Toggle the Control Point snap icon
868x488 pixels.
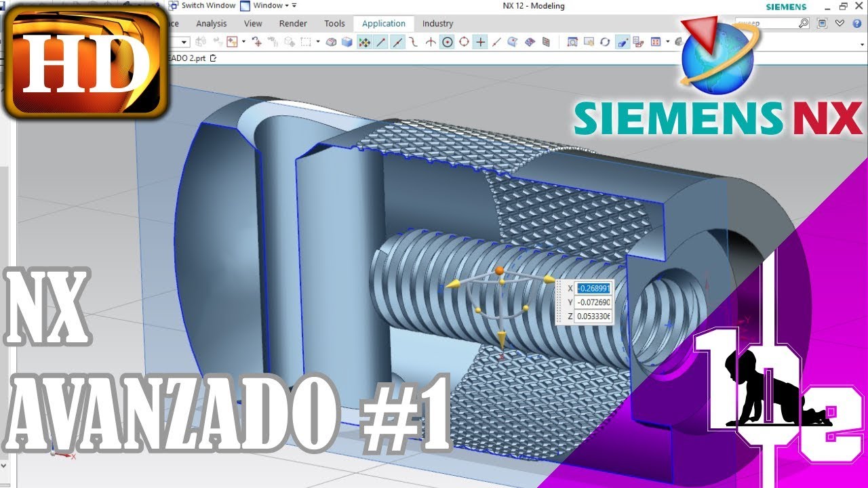pyautogui.click(x=414, y=42)
